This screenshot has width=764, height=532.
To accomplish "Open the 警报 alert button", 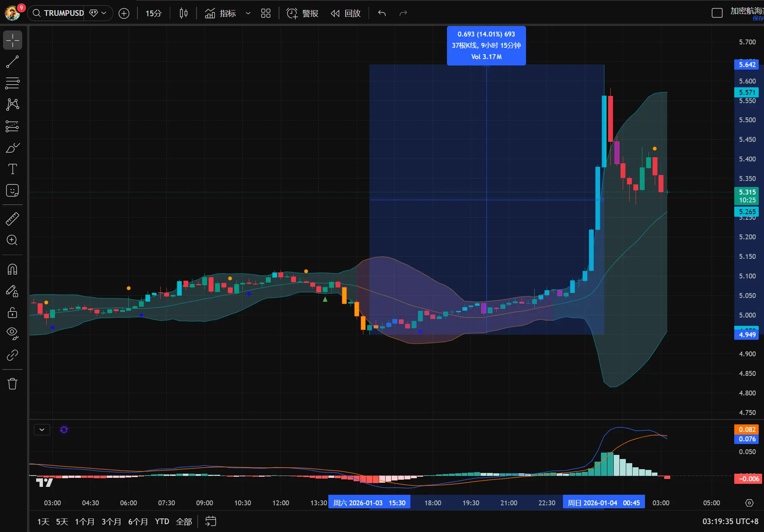I will [302, 13].
